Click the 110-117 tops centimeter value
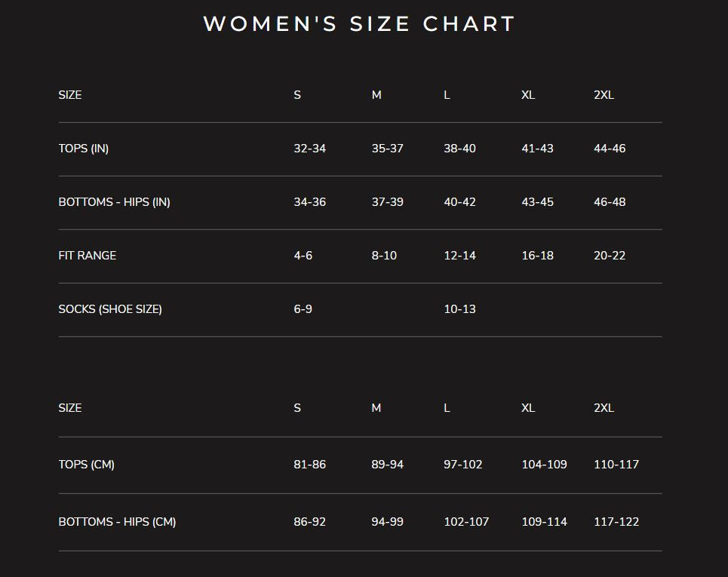Image resolution: width=728 pixels, height=577 pixels. click(x=616, y=465)
